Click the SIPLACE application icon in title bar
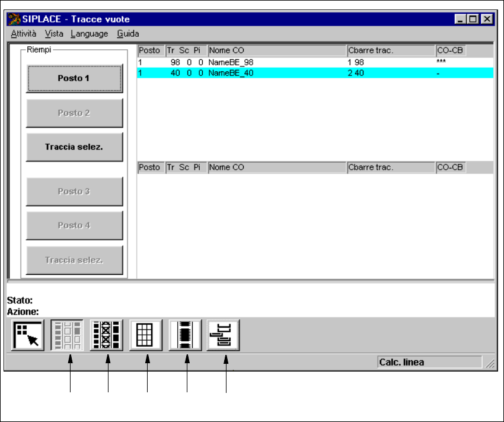504x422 pixels. point(14,20)
